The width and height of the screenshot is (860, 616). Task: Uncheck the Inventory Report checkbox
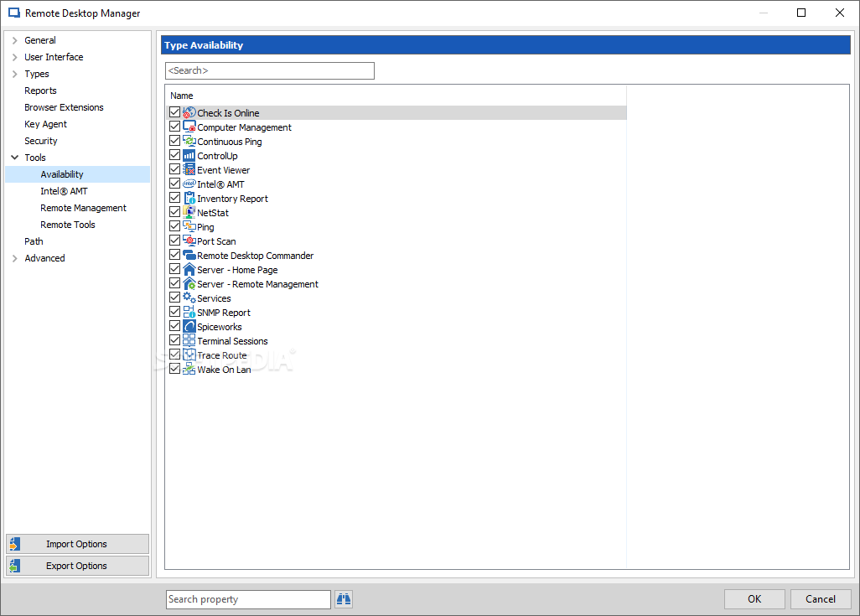(174, 198)
